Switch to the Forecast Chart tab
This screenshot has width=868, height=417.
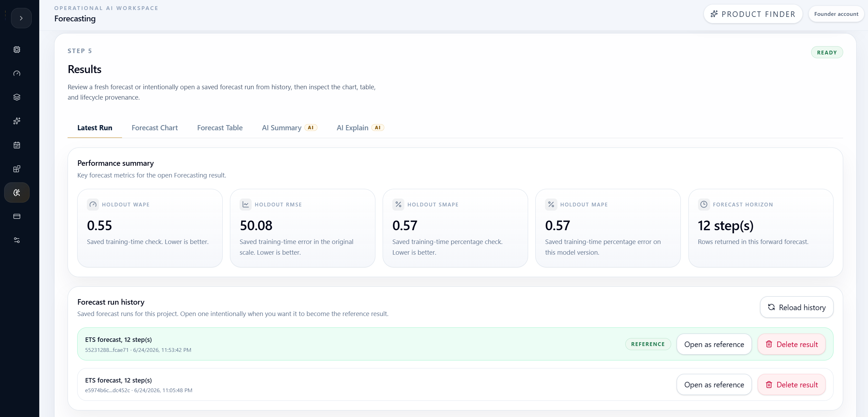tap(155, 128)
